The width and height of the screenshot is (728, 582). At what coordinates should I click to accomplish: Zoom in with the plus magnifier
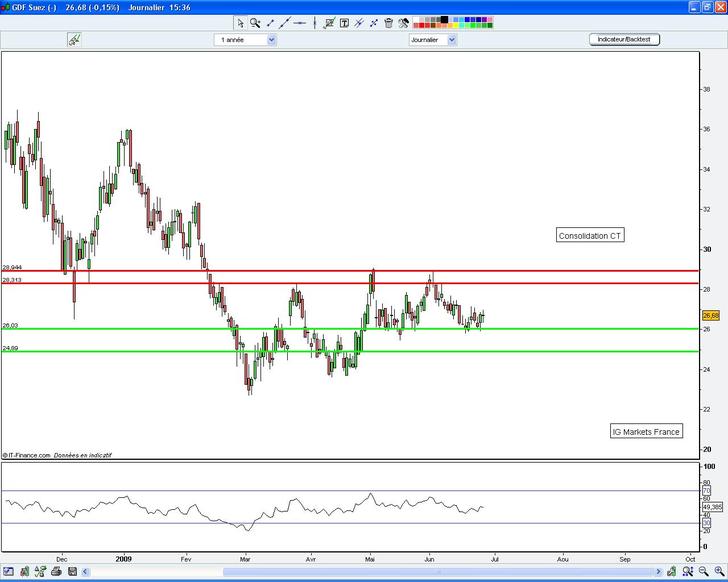point(718,572)
